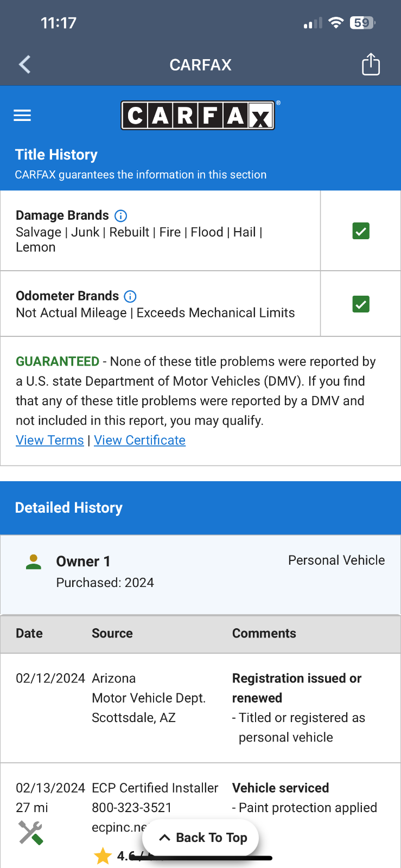Tap the Title History section header
The width and height of the screenshot is (401, 868).
pyautogui.click(x=56, y=155)
